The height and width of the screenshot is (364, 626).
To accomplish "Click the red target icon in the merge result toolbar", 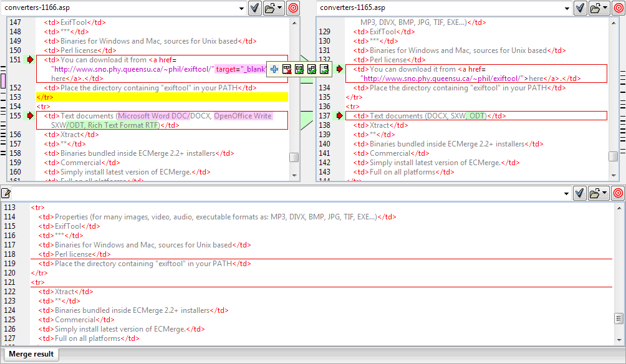I will [x=617, y=193].
